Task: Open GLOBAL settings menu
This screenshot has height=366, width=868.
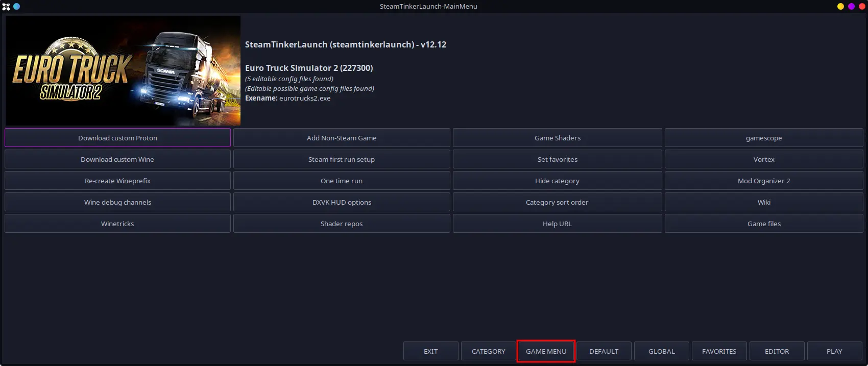Action: 662,351
